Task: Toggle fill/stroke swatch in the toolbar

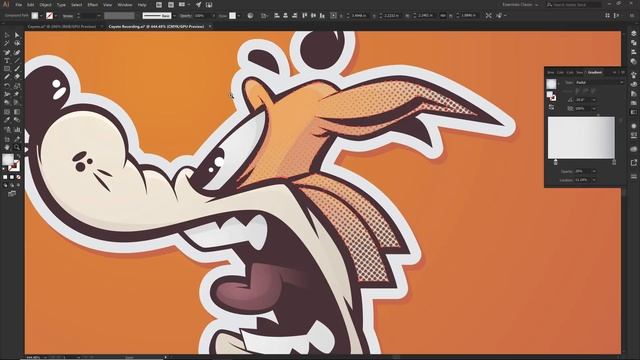Action: pyautogui.click(x=11, y=162)
